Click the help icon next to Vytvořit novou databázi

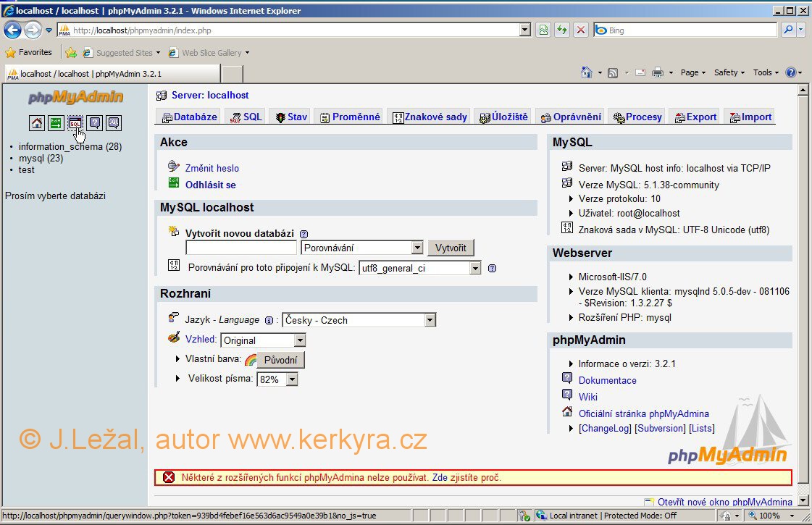coord(304,234)
